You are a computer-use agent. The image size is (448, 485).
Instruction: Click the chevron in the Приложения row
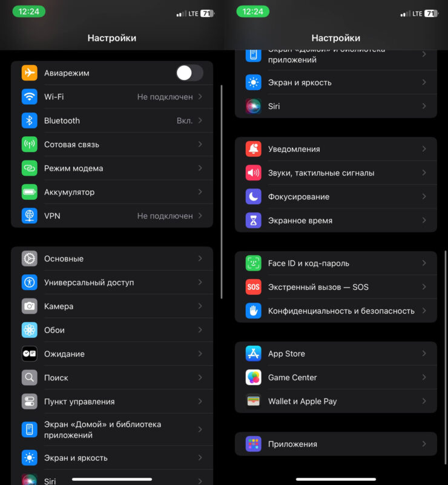[424, 444]
